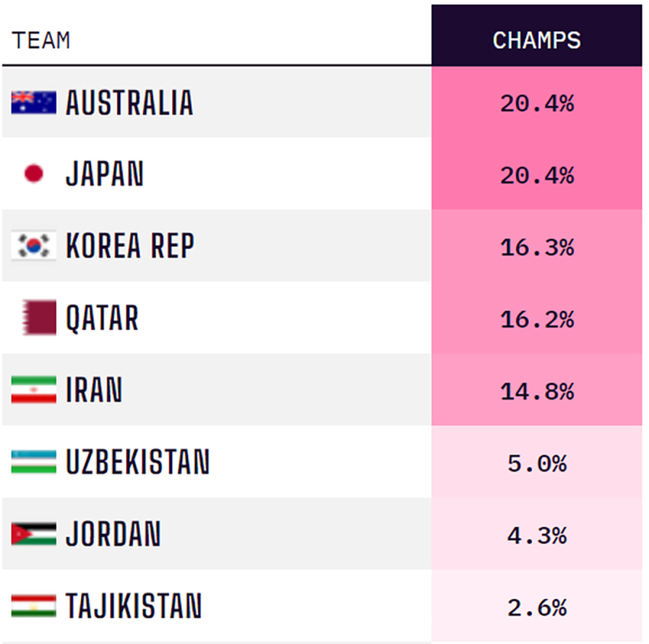
Task: Select Korea Rep's 16.3% cell
Action: click(x=537, y=246)
